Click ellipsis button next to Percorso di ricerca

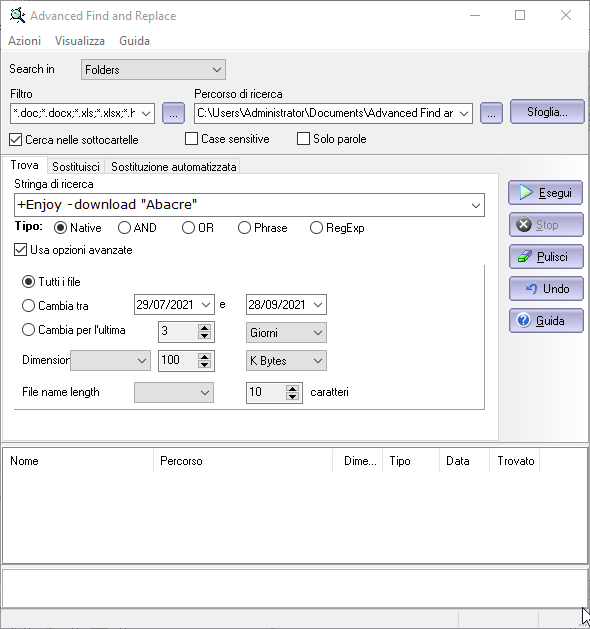pos(491,113)
